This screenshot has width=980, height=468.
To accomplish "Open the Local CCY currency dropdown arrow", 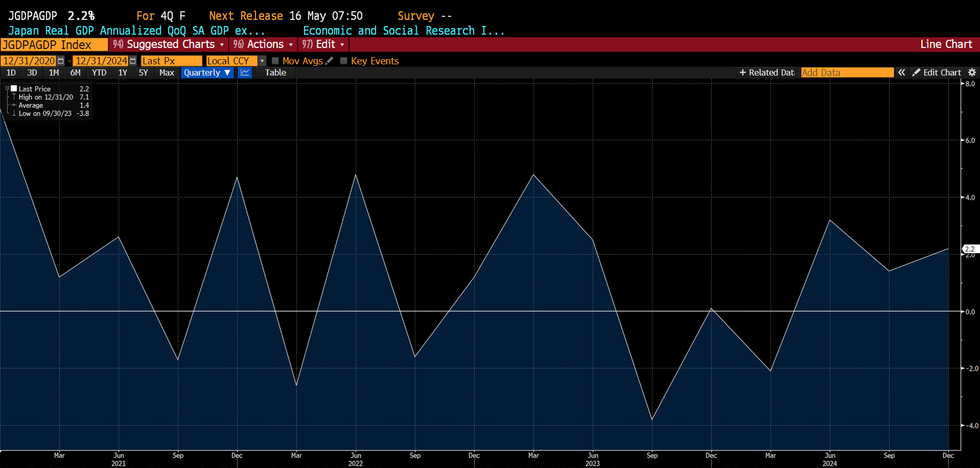I will [x=262, y=61].
